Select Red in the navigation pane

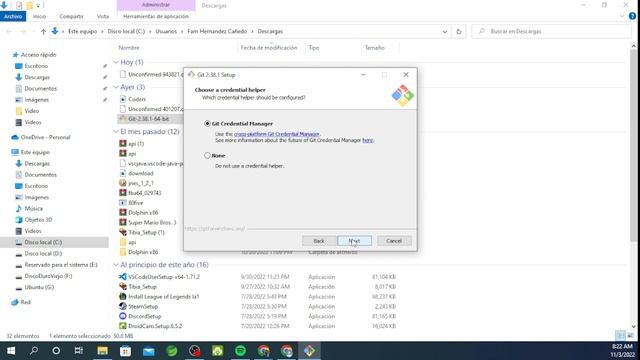pos(25,302)
